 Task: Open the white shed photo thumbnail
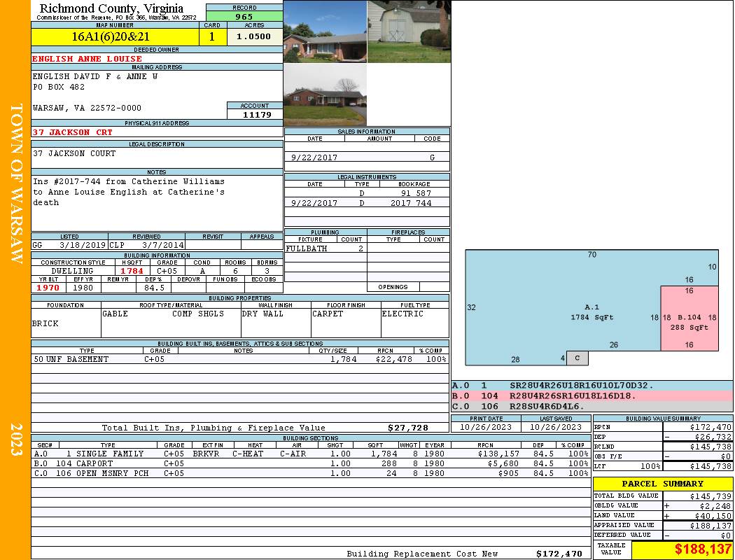click(408, 31)
